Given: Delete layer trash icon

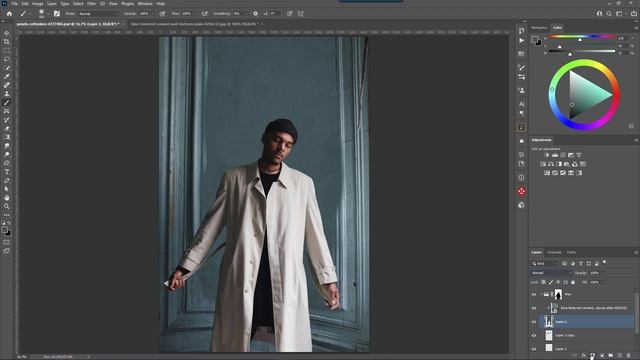Looking at the screenshot, I should point(629,356).
